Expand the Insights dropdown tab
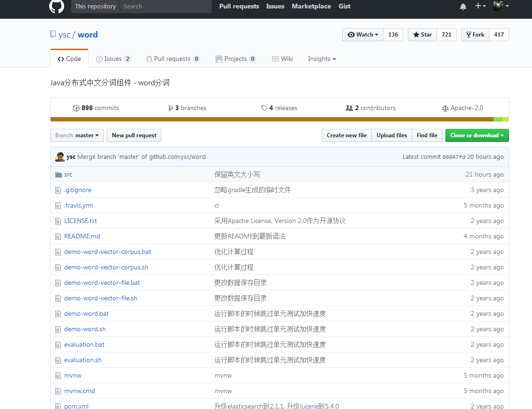532x409 pixels. tap(322, 59)
